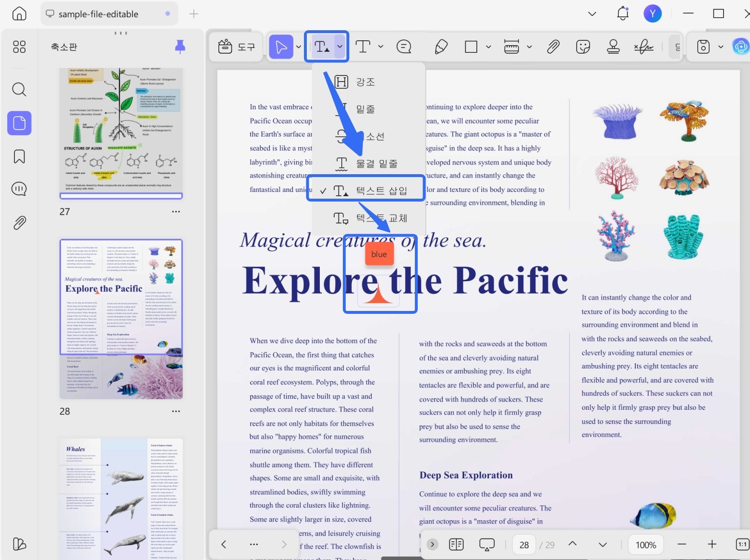Expand the rectangle shape dropdown arrow
This screenshot has width=750, height=560.
click(488, 47)
